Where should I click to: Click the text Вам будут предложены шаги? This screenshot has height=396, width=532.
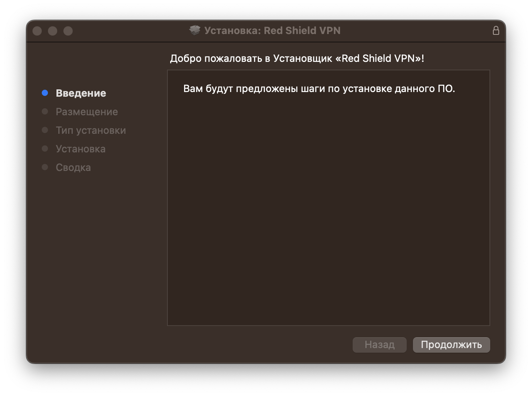click(x=319, y=89)
